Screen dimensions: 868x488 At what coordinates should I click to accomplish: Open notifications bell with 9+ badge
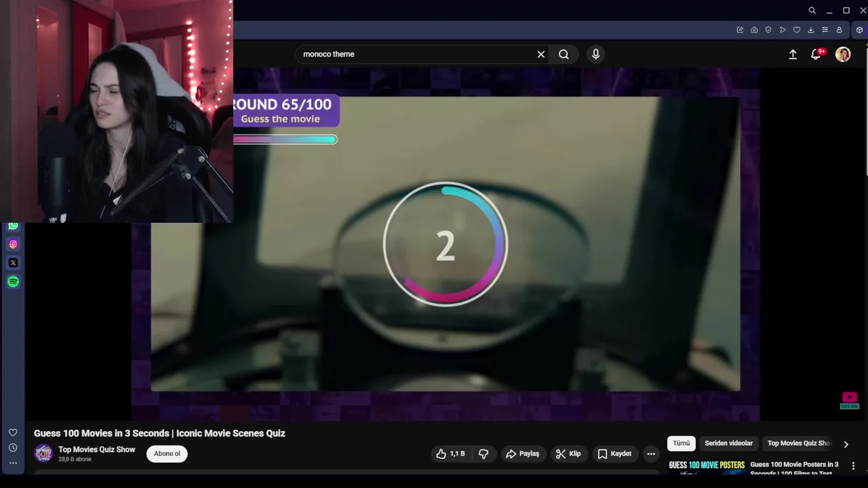[816, 54]
